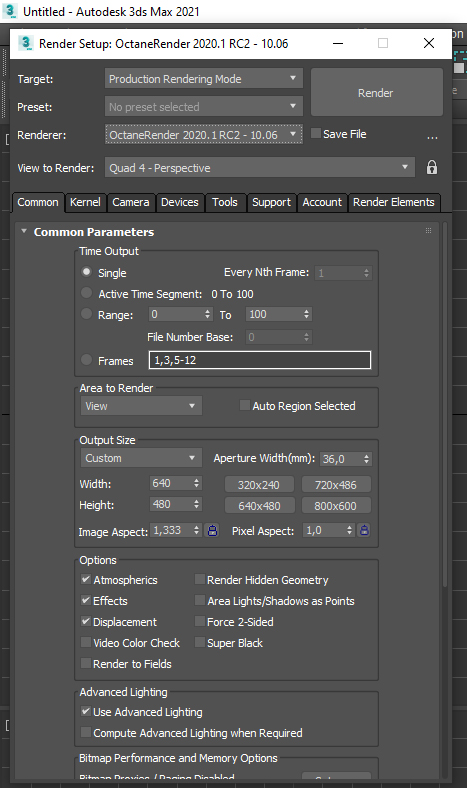Enable Compute Advanced Lighting when Required

[x=86, y=733]
